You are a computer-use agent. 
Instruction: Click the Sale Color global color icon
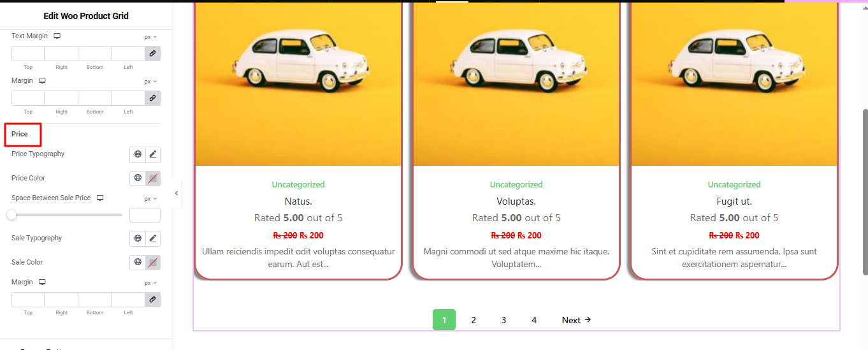[138, 263]
